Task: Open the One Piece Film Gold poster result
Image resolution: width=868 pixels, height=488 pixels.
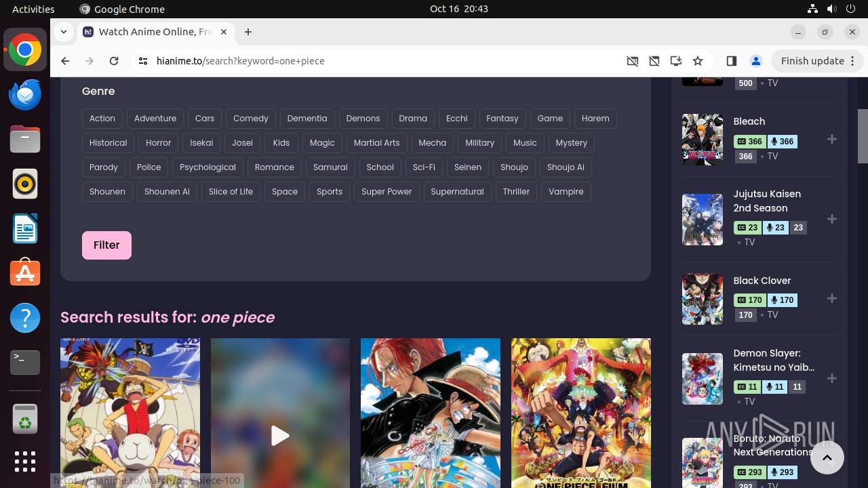Action: [581, 413]
